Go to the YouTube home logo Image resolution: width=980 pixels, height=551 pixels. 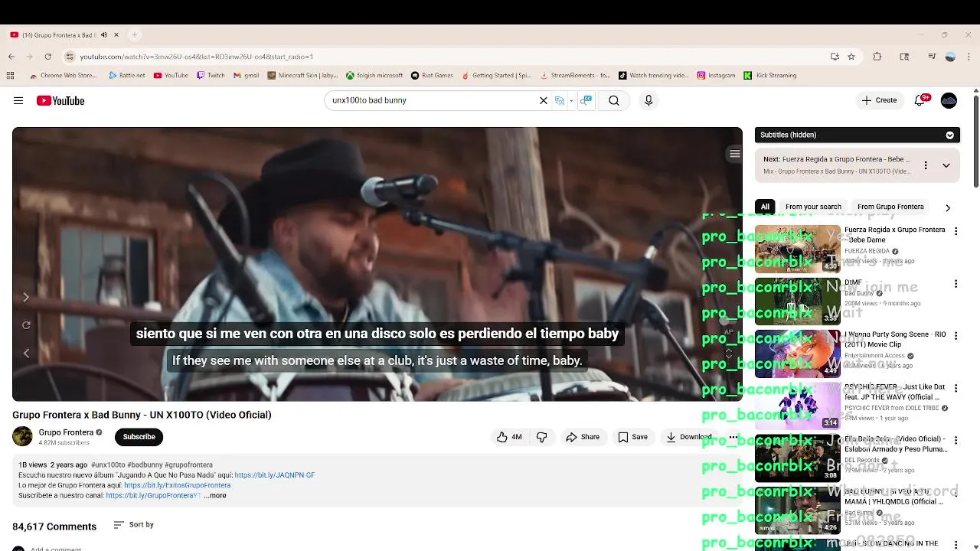pyautogui.click(x=60, y=100)
